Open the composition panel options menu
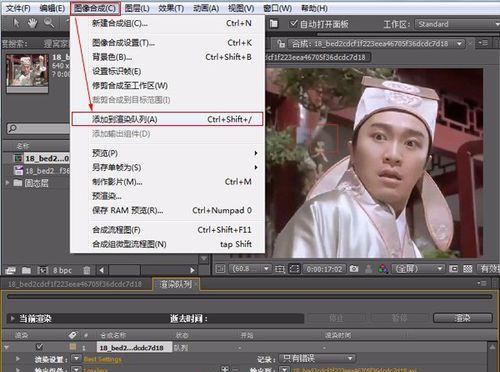 tap(483, 43)
